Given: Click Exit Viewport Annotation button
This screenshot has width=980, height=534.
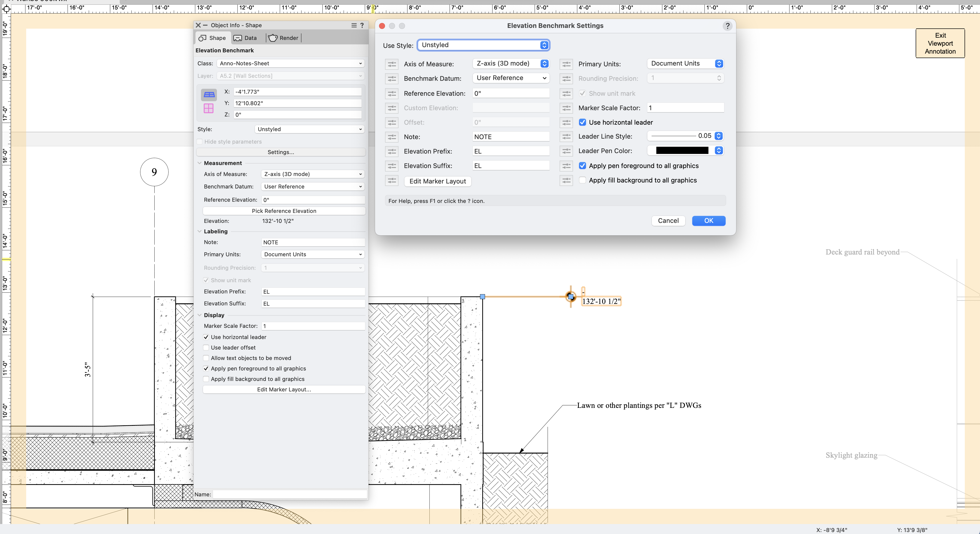Looking at the screenshot, I should 940,43.
